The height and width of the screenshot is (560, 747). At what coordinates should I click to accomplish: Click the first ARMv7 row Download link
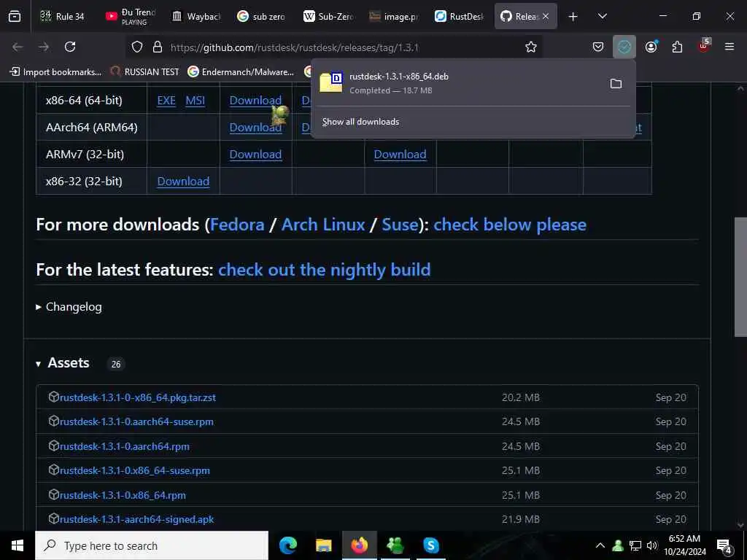255,155
